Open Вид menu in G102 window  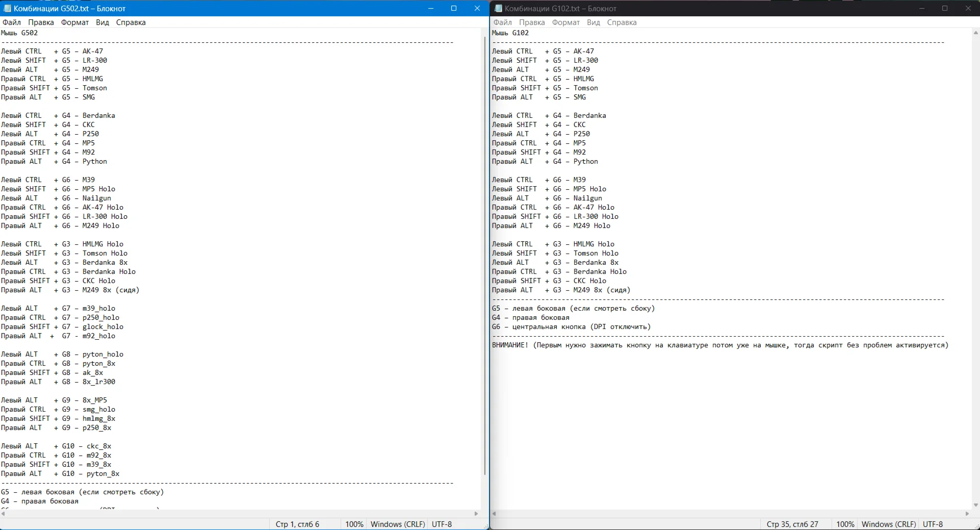point(593,22)
